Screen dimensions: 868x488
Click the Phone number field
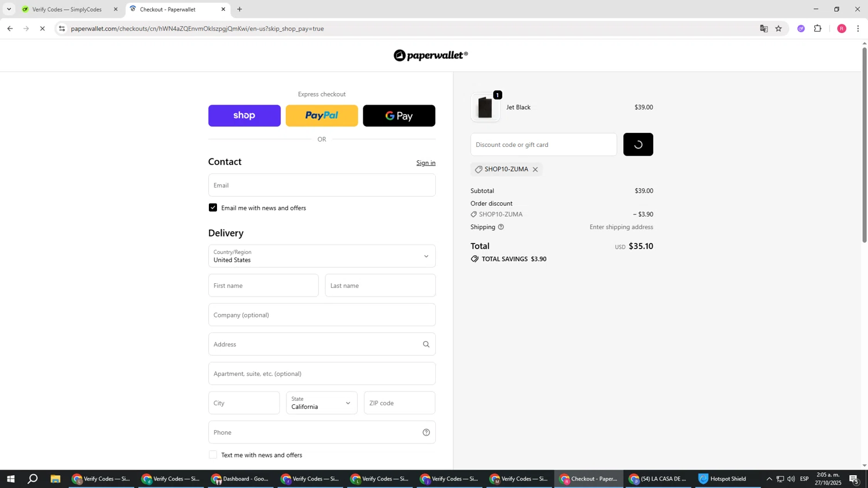[322, 432]
